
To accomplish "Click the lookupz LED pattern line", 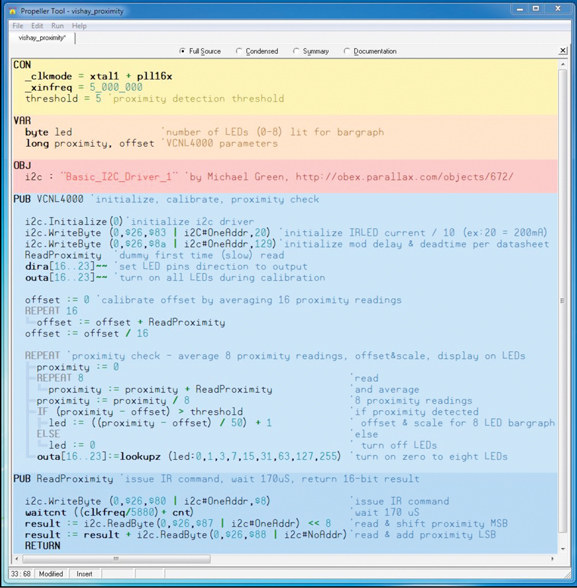I will pos(189,456).
